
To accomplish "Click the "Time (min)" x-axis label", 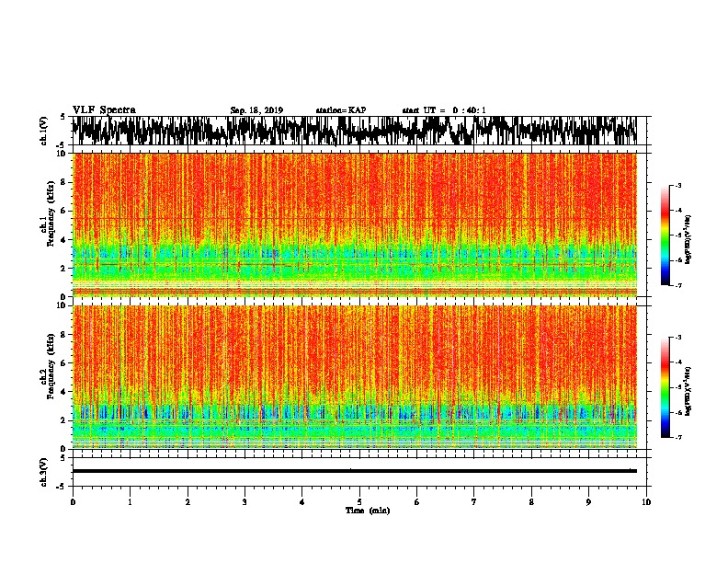I will pos(368,511).
